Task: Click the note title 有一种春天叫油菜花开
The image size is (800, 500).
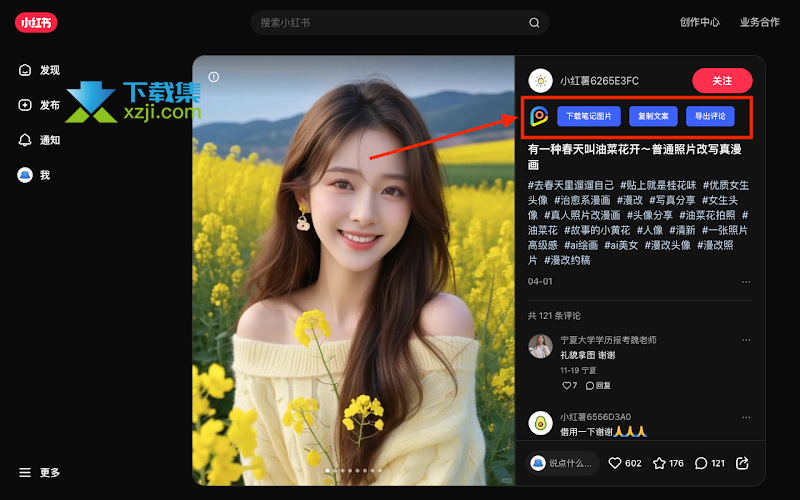Action: (x=634, y=157)
